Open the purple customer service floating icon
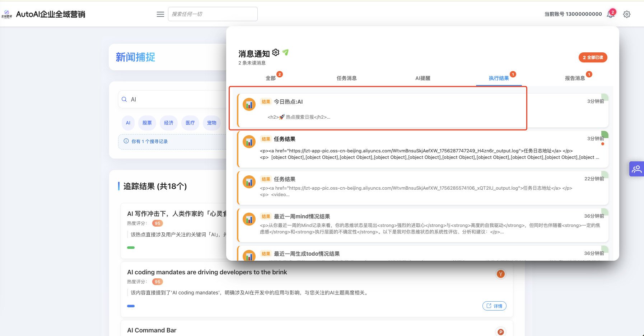Screen dimensions: 644x336 (636, 169)
